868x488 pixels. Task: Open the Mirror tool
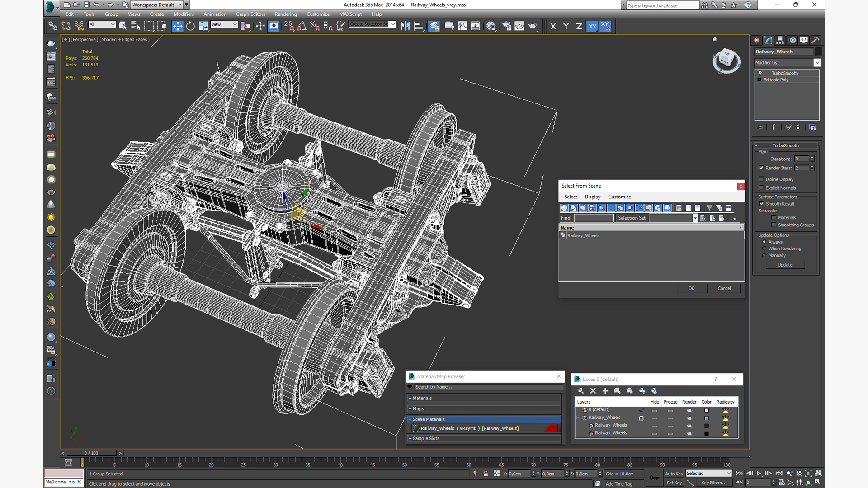(x=405, y=26)
